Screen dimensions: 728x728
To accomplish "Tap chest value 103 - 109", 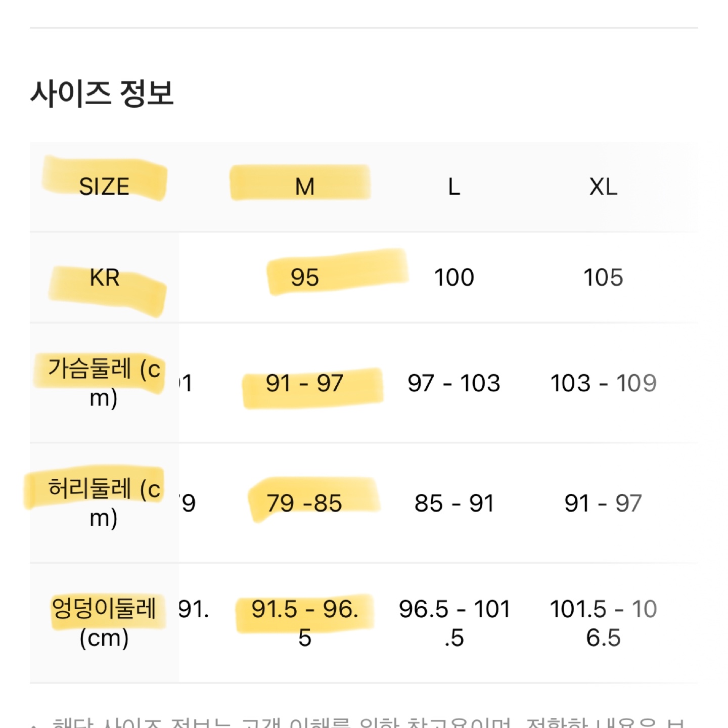I will point(603,383).
